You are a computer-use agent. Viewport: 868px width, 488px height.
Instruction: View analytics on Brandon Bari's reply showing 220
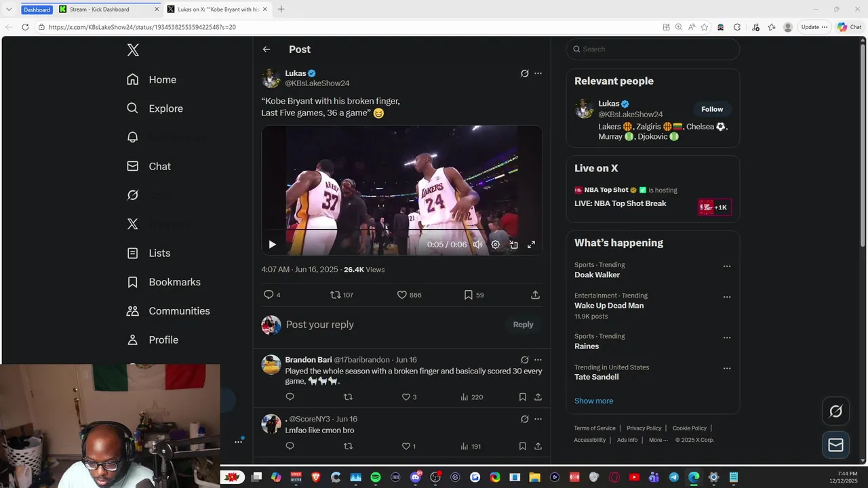[471, 397]
